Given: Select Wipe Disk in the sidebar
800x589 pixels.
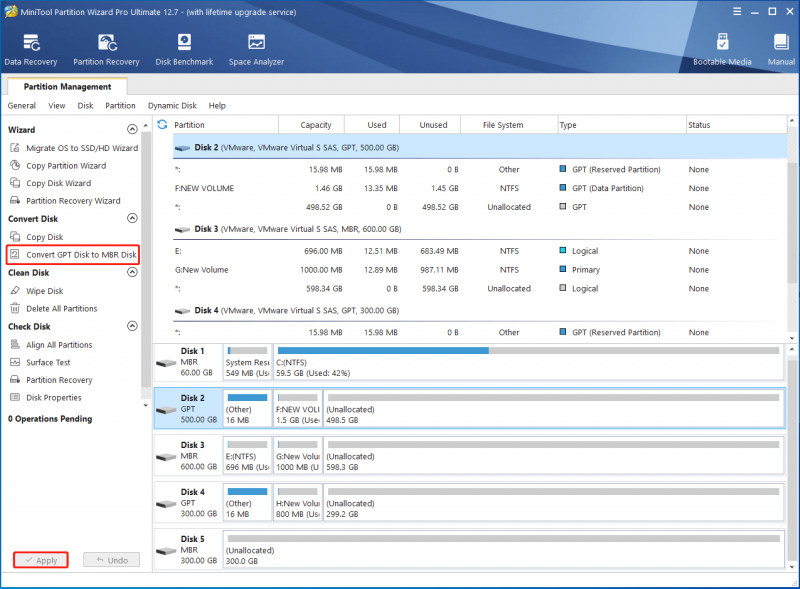Looking at the screenshot, I should pyautogui.click(x=44, y=291).
